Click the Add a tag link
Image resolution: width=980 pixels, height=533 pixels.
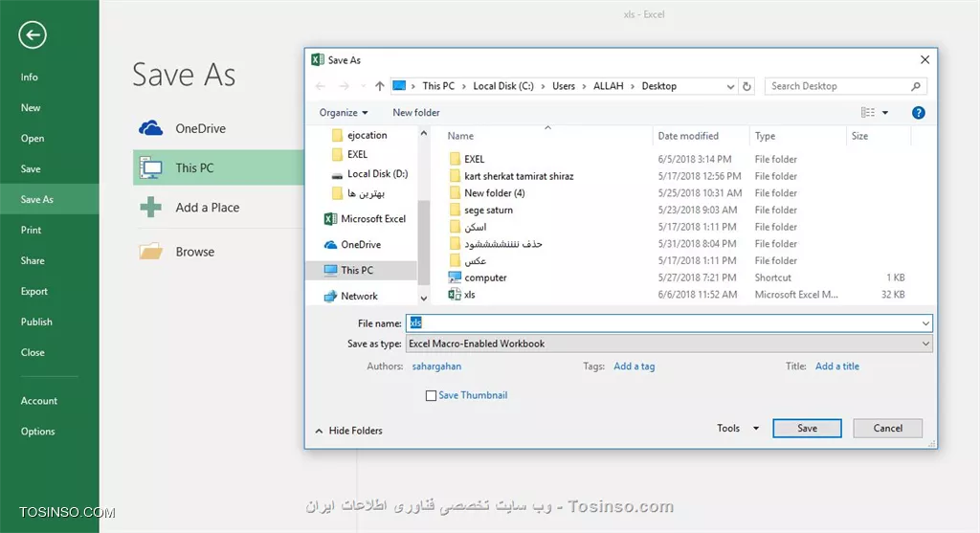635,366
